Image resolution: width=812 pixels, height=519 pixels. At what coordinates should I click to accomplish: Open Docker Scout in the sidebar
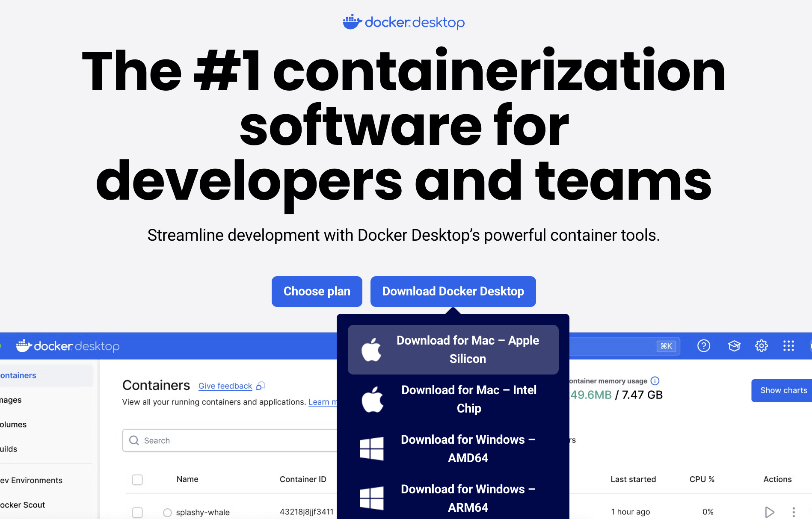46,505
